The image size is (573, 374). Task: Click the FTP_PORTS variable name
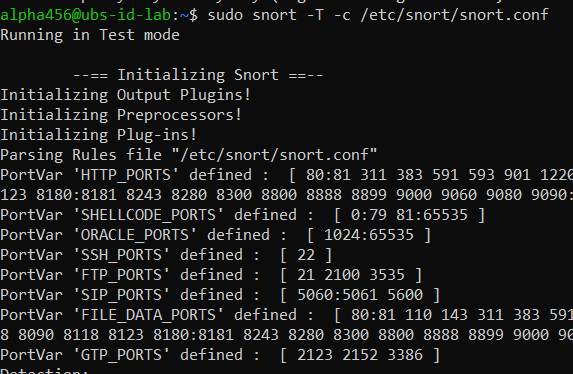tap(121, 275)
